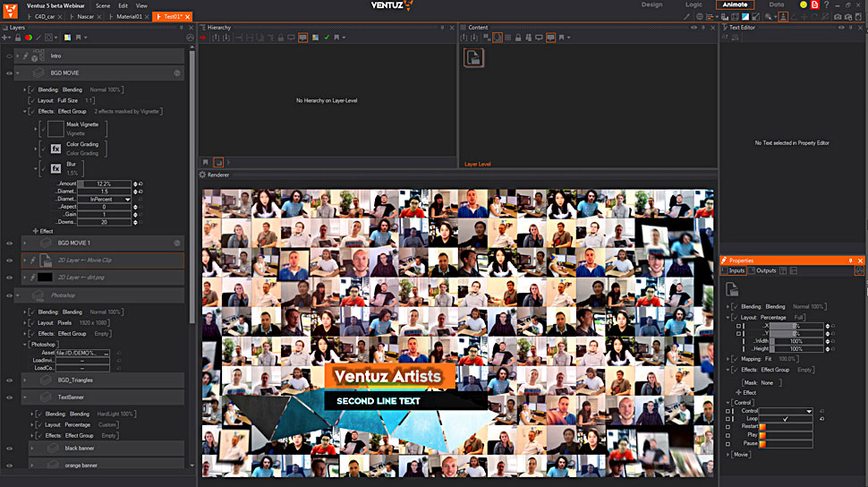The image size is (868, 487).
Task: Open the Scene menu
Action: [103, 5]
